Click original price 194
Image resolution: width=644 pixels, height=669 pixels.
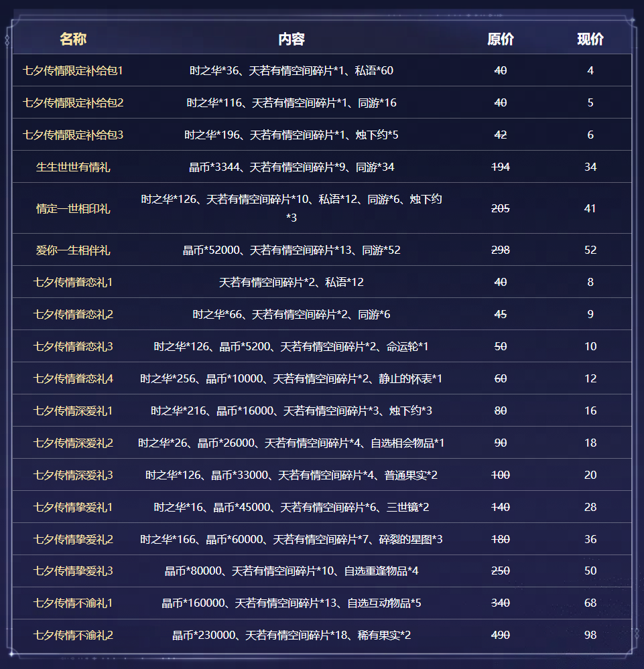501,167
